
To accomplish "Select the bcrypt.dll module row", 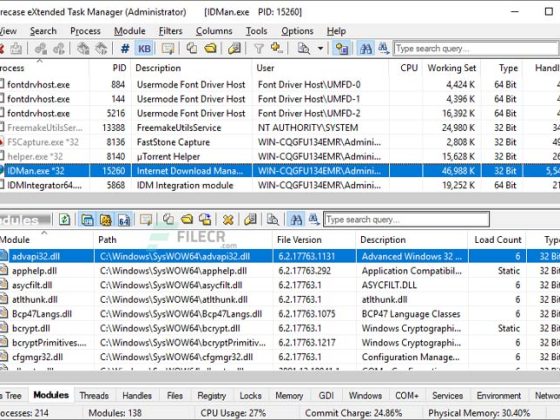I will [280, 328].
